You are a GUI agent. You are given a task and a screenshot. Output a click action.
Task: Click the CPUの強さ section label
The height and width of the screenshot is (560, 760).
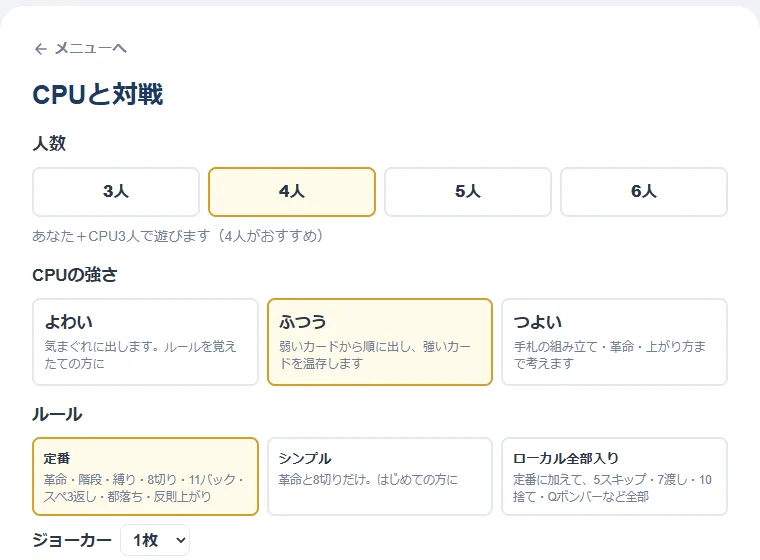pyautogui.click(x=75, y=274)
